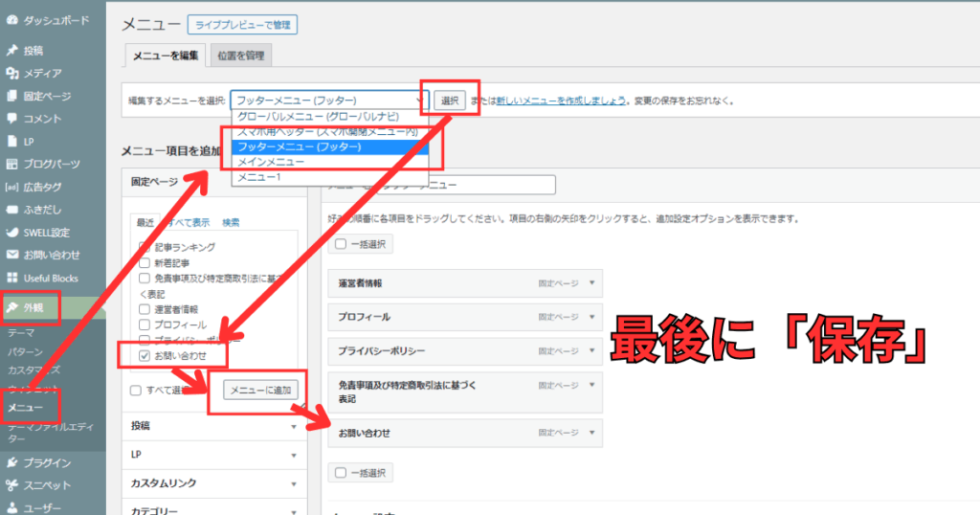
Task: Select スマホ用ヘッダー dropdown option
Action: [329, 132]
